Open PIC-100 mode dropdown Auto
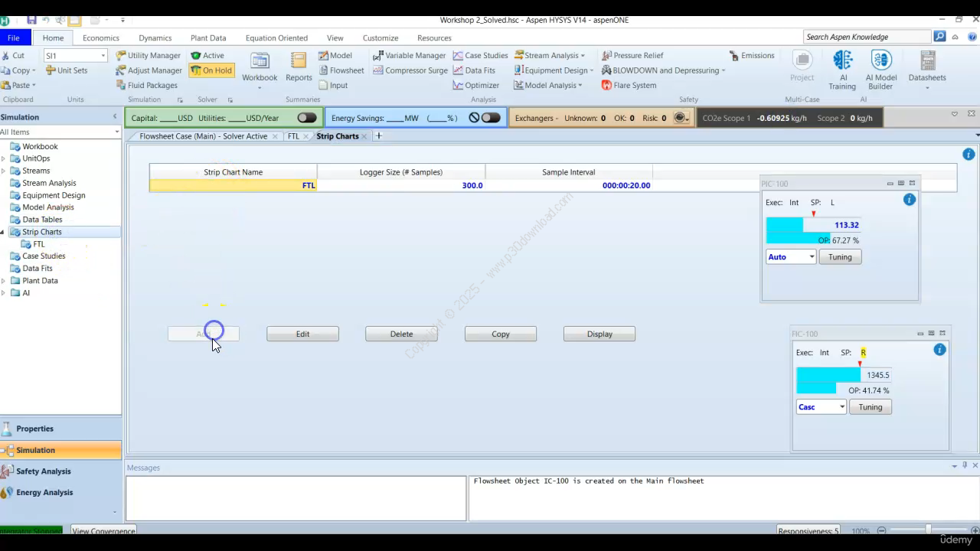980x551 pixels. pos(791,257)
